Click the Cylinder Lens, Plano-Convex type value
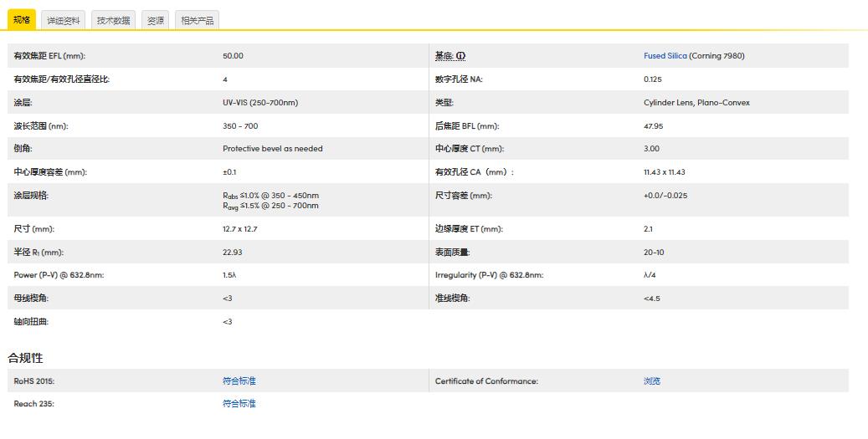Image resolution: width=868 pixels, height=439 pixels. click(x=696, y=103)
